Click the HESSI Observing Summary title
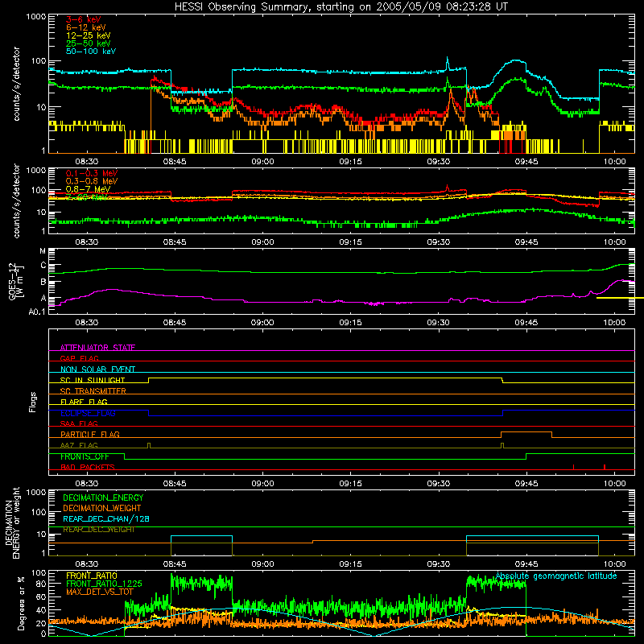Viewport: 644px width, 644px height. point(341,6)
